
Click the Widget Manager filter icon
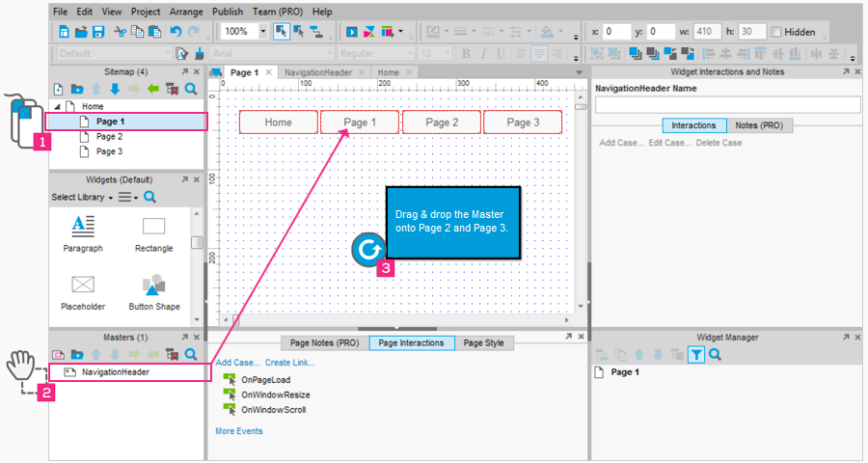695,355
